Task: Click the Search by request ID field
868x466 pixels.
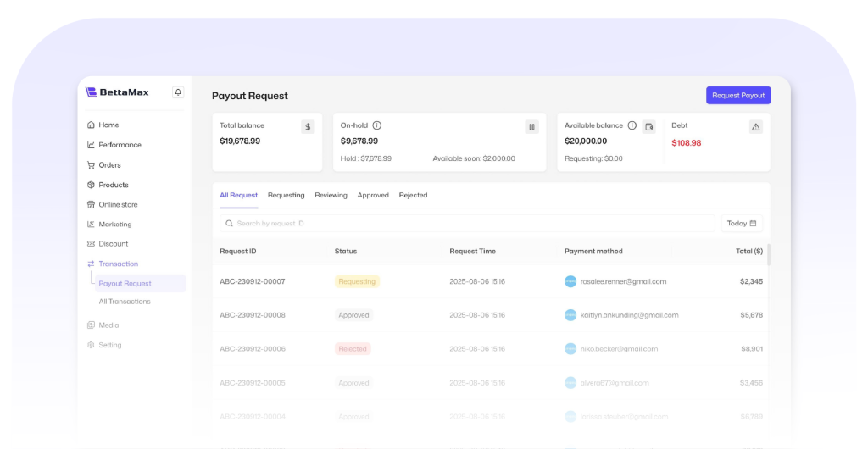Action: pos(467,223)
